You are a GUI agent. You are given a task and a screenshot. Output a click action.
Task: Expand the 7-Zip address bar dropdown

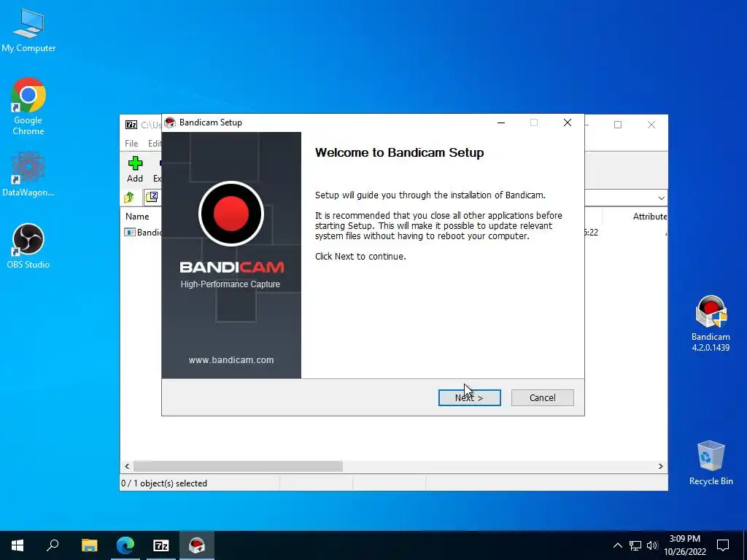point(661,198)
